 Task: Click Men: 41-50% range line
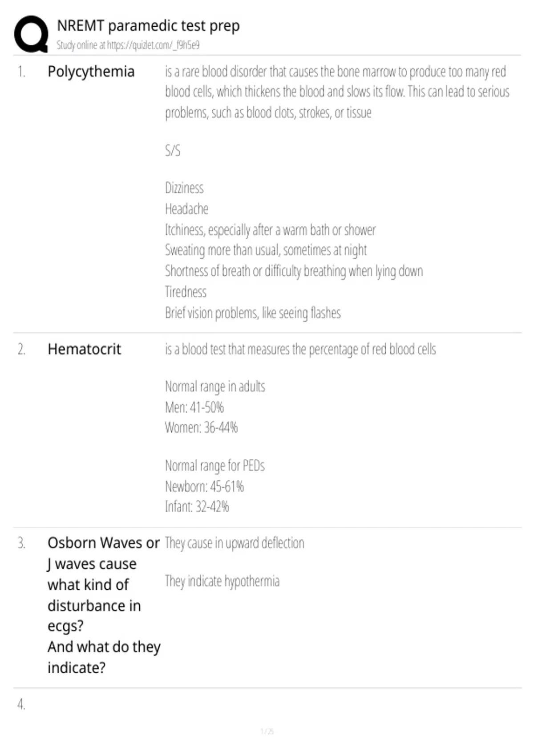[x=194, y=407]
